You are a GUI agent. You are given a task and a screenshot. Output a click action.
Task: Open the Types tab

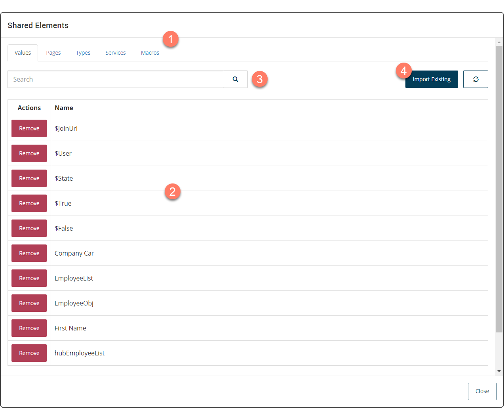pos(83,53)
